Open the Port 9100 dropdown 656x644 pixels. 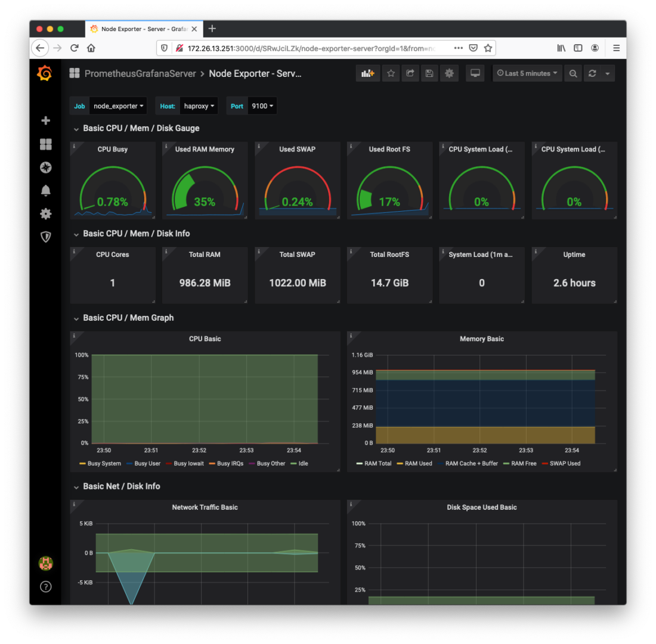click(262, 106)
